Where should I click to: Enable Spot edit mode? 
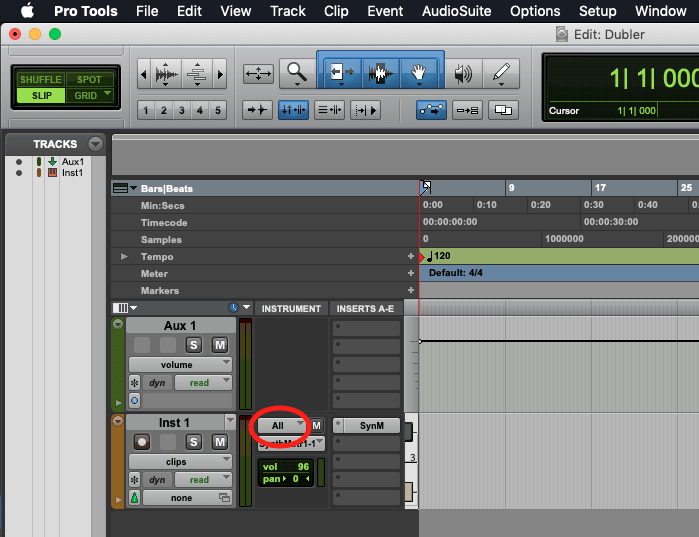click(x=89, y=79)
